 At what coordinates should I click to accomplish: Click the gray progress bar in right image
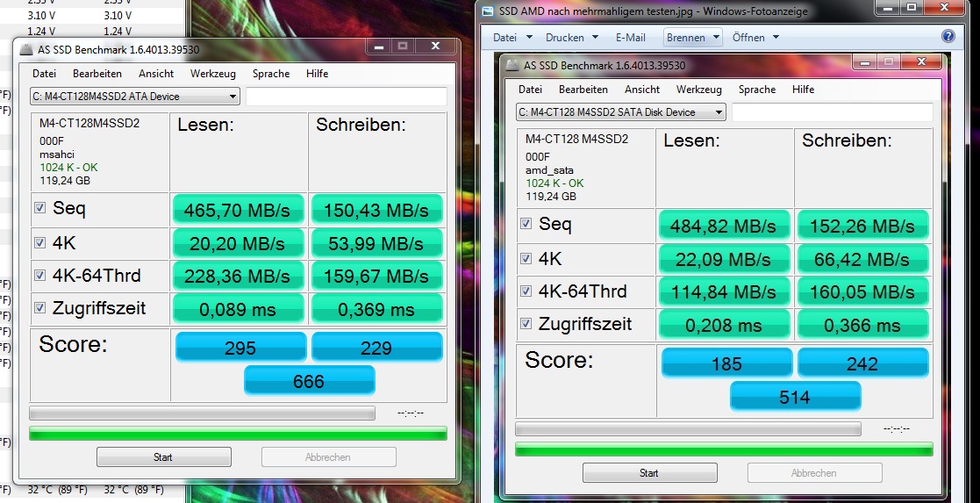pyautogui.click(x=688, y=428)
